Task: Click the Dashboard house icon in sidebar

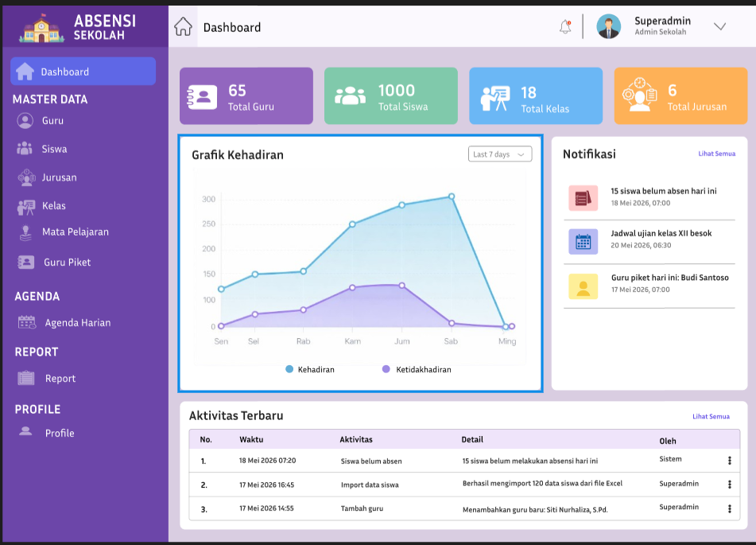Action: 25,72
